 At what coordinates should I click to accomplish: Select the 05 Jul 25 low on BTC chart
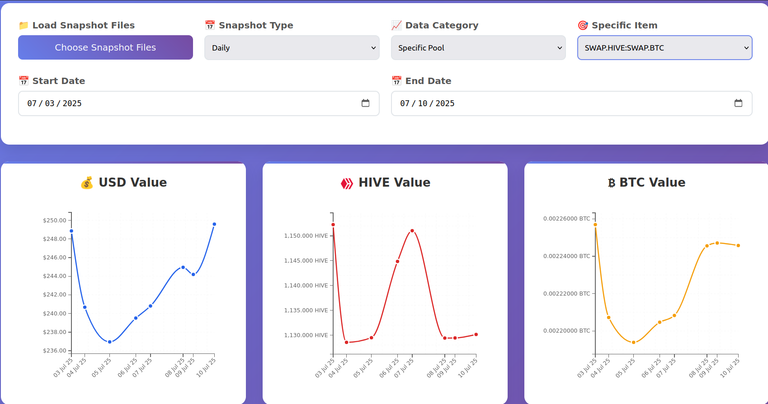(634, 342)
